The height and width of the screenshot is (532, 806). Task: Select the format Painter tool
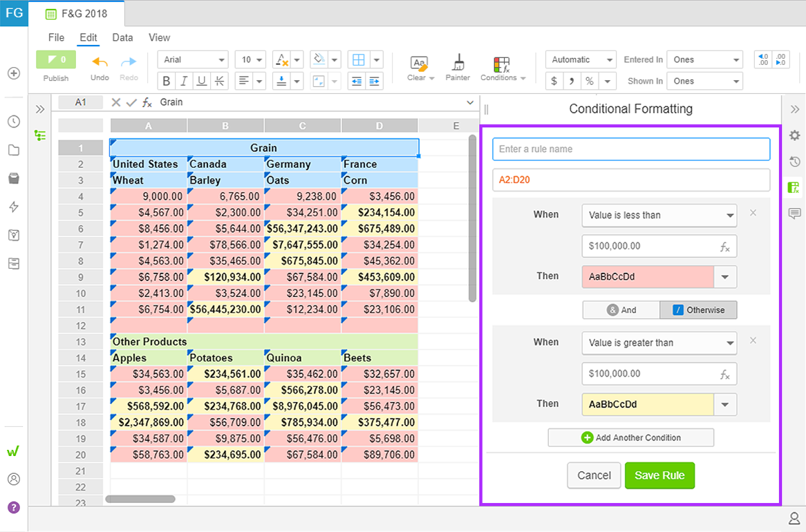point(458,68)
